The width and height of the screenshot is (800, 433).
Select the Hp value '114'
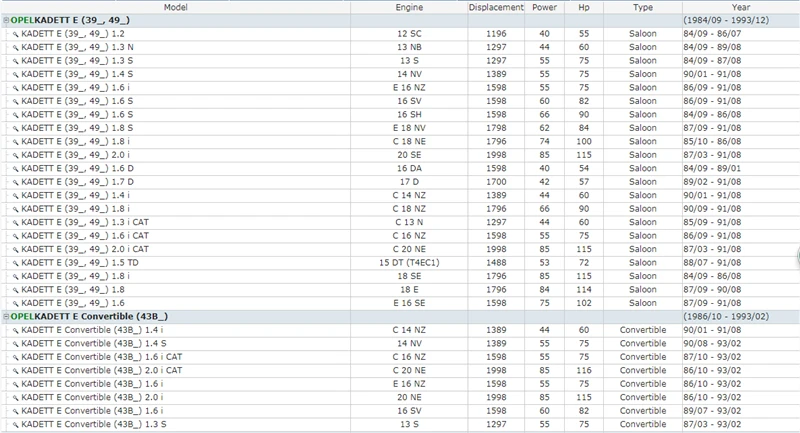(x=584, y=290)
